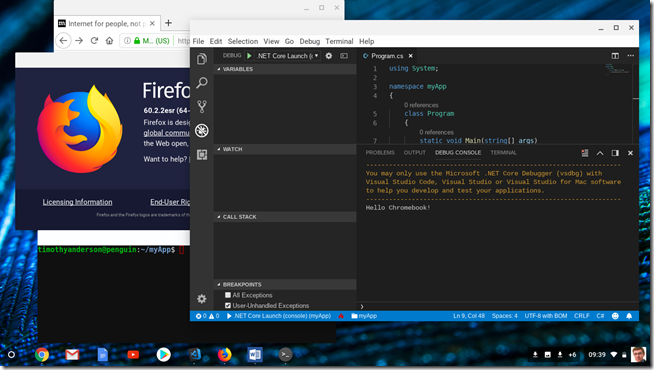This screenshot has height=370, width=654.
Task: Close the Program.cs editor tab
Action: pos(410,56)
